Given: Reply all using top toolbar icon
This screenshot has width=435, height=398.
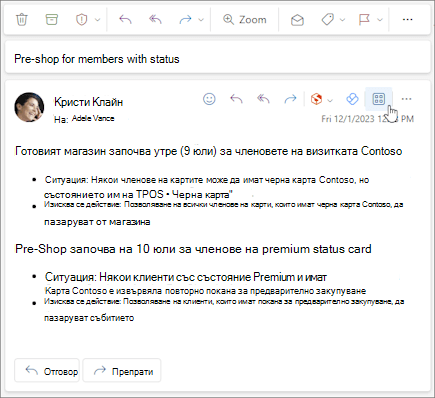Looking at the screenshot, I should (155, 20).
